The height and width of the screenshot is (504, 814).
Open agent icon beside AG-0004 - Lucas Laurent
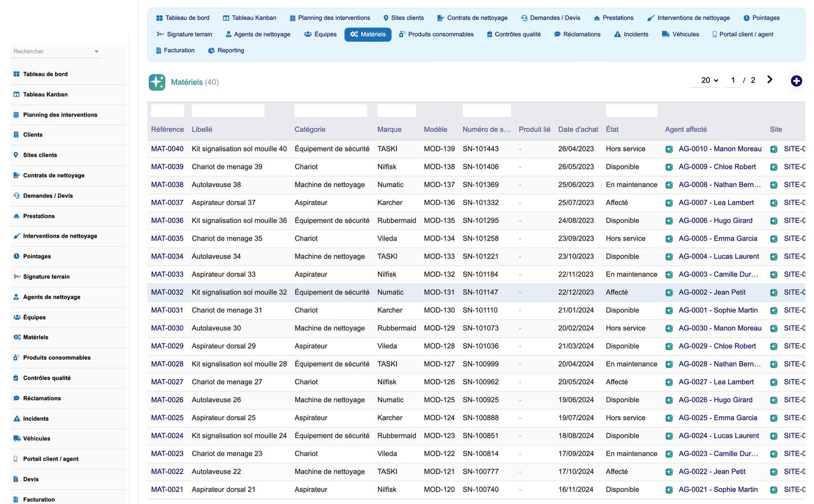669,257
